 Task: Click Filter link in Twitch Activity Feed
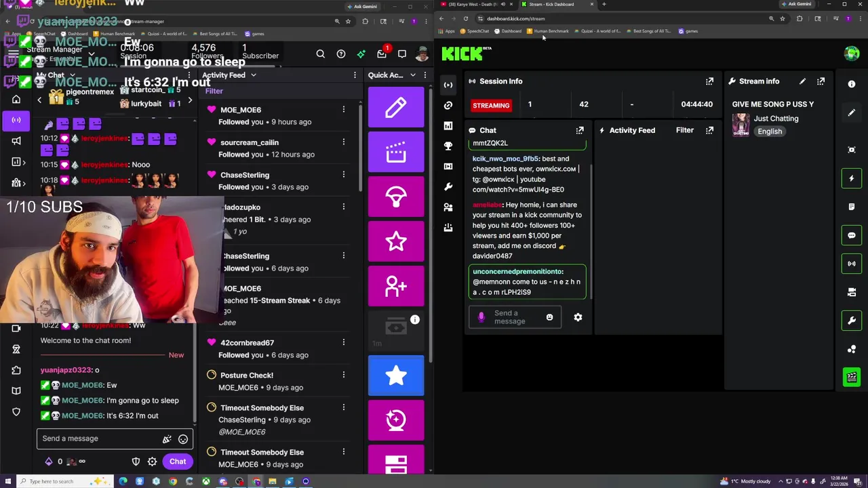pyautogui.click(x=214, y=91)
